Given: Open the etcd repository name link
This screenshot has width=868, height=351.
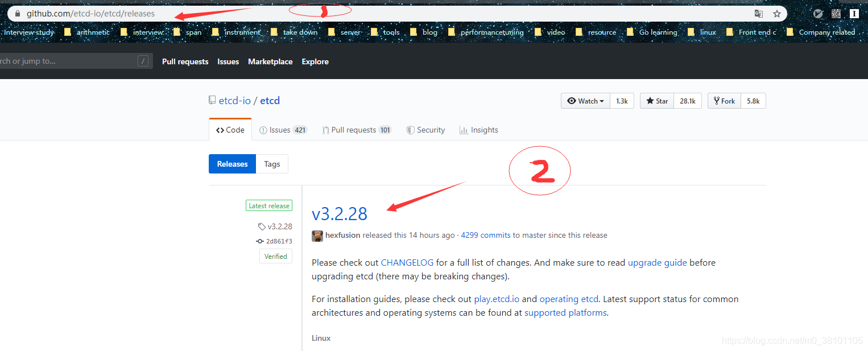Looking at the screenshot, I should pyautogui.click(x=270, y=101).
